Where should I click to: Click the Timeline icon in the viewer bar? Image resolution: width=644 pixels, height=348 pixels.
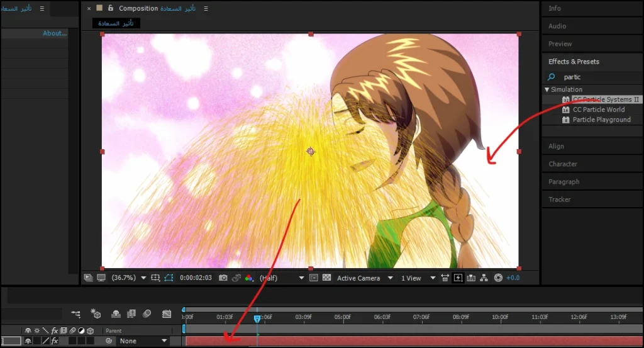pos(471,278)
